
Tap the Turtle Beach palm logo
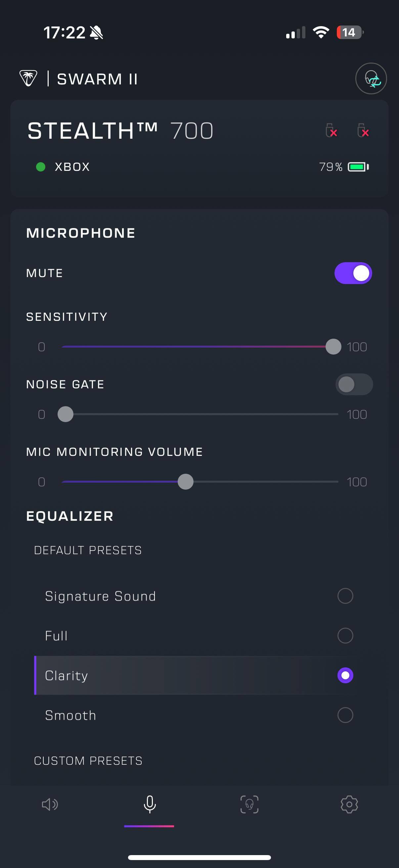click(x=28, y=78)
